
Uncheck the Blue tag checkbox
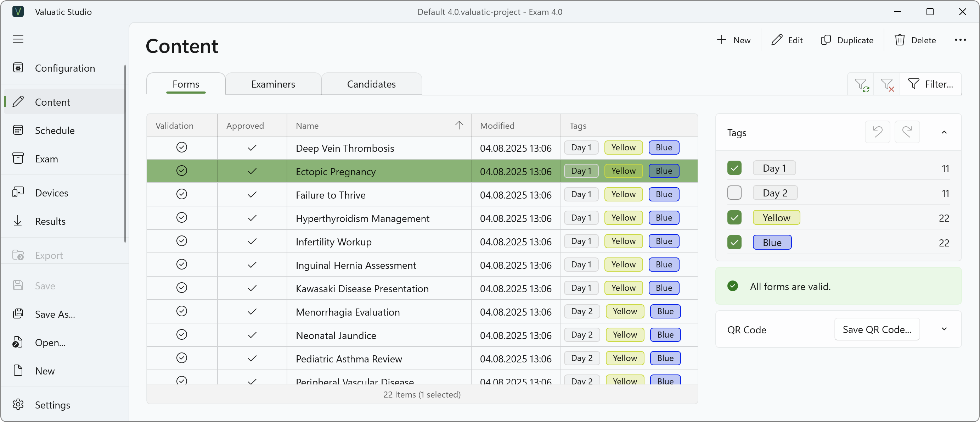tap(734, 242)
